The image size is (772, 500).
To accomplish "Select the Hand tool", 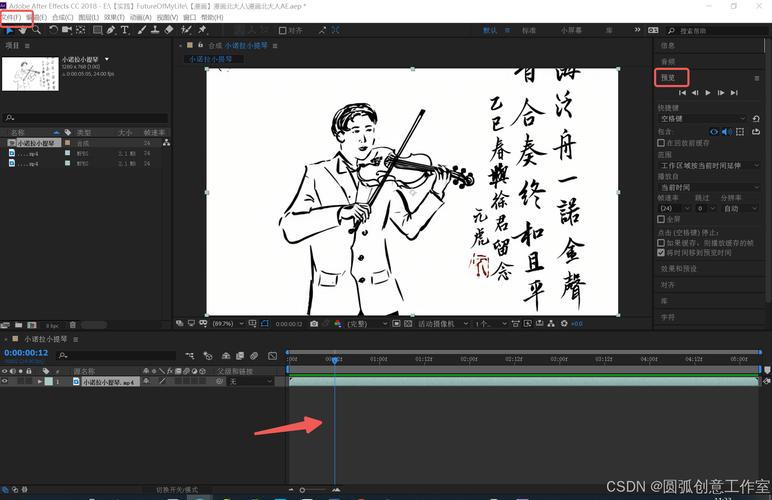I will [23, 30].
